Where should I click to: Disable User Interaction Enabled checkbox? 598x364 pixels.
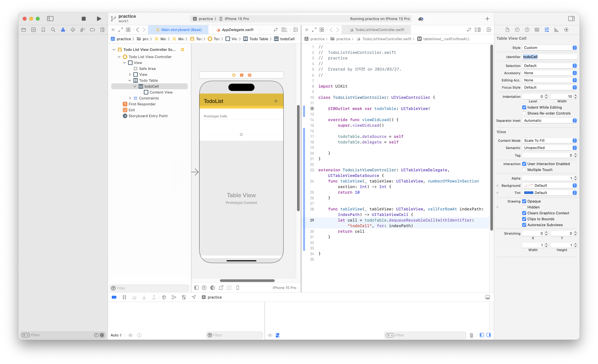pos(524,164)
